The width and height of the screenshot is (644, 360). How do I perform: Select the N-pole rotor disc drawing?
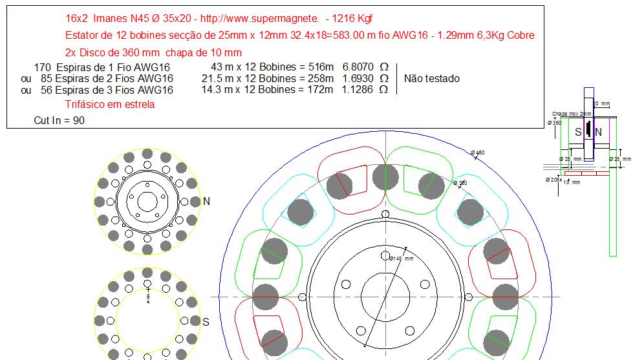coord(147,202)
